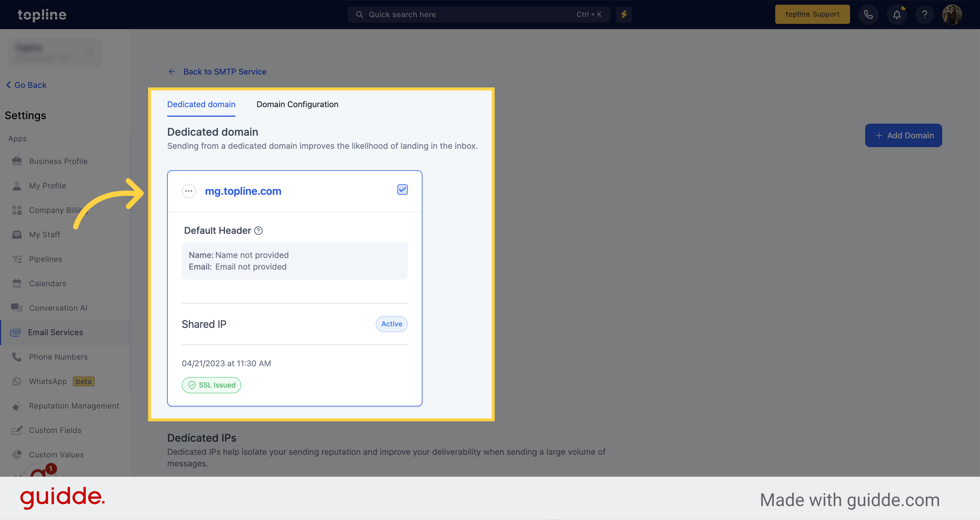Click the Email not provided text
Viewport: 980px width, 520px height.
click(251, 267)
